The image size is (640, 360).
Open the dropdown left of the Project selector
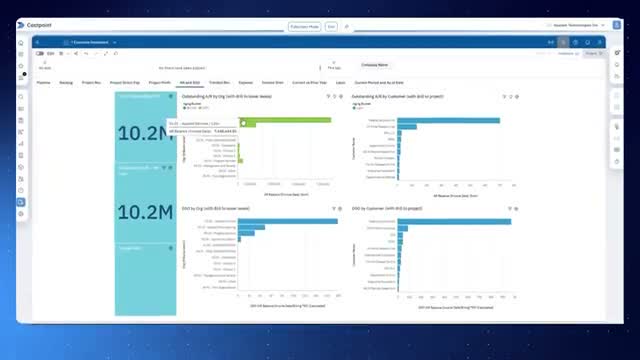(x=568, y=53)
